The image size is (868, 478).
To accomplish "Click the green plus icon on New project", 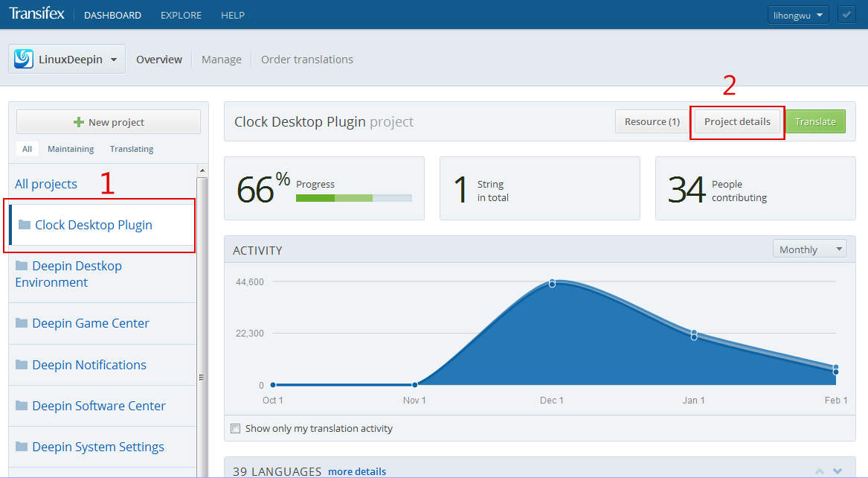I will coord(79,122).
